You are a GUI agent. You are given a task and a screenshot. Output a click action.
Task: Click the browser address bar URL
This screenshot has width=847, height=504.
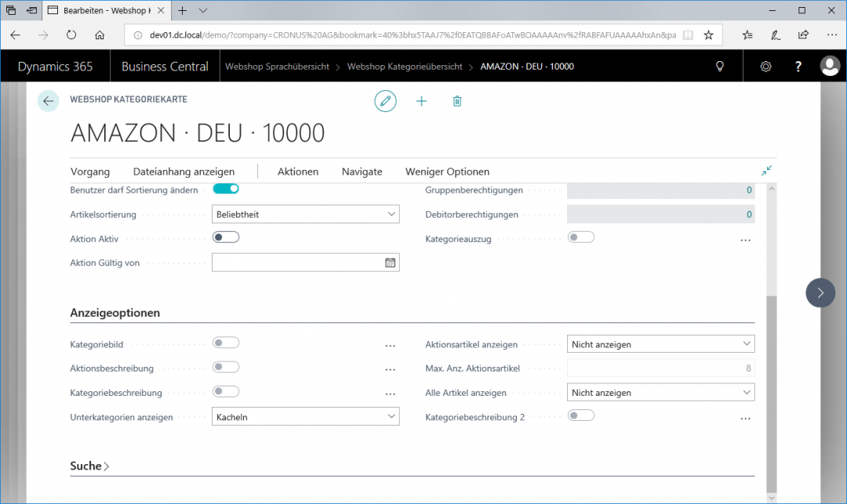413,35
